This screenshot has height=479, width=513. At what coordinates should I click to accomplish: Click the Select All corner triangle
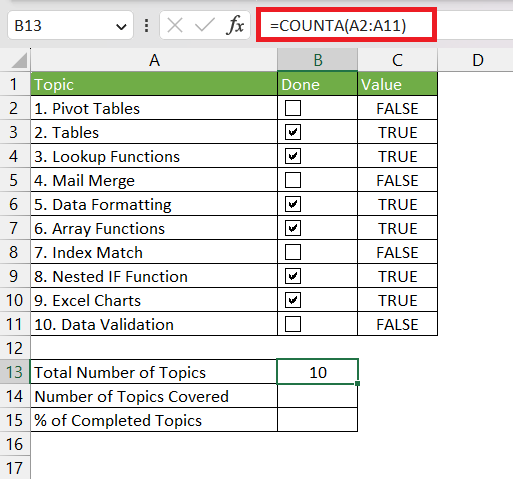click(19, 60)
